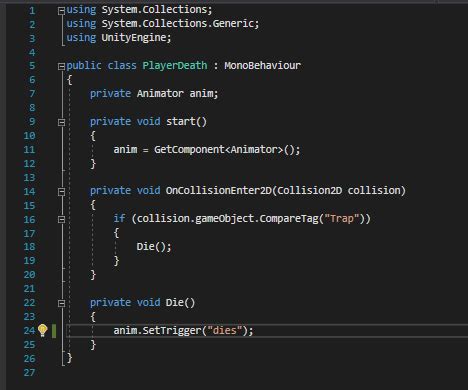
Task: Click the "Trap" string literal
Action: [x=342, y=219]
